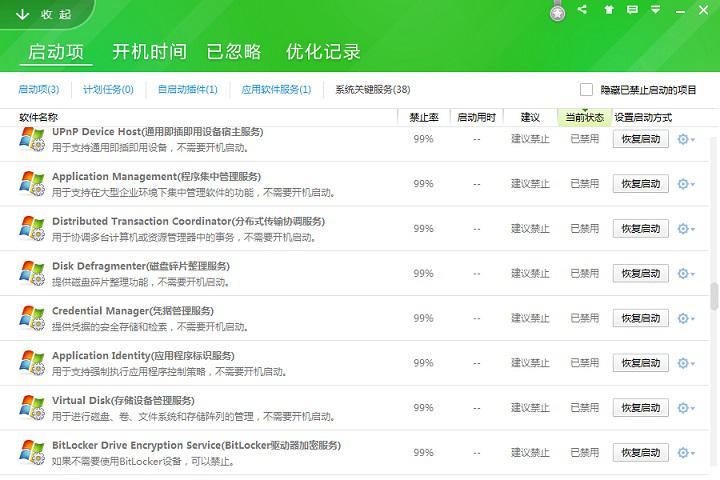Switch to 优化记录 tab
Screen dimensions: 720x480
323,51
